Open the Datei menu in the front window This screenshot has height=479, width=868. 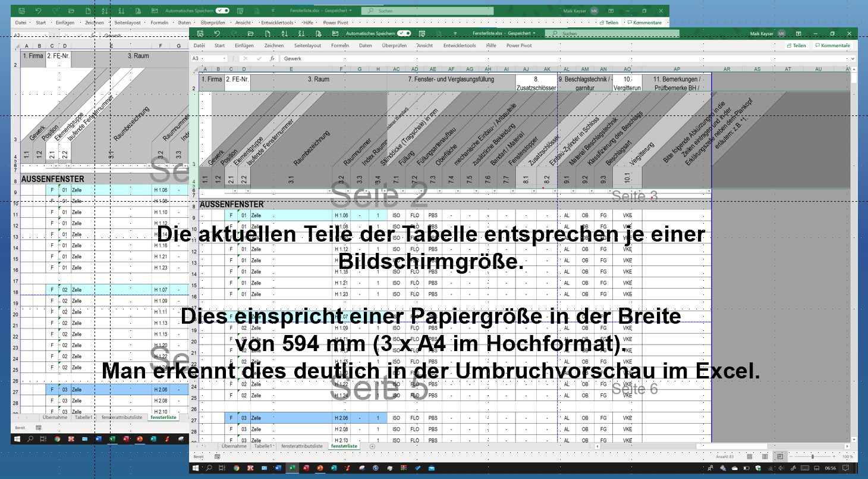199,45
